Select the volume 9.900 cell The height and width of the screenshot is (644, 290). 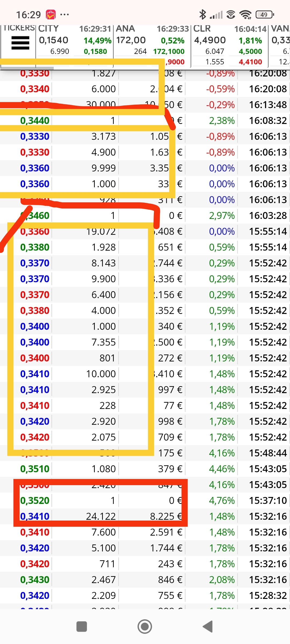coord(104,279)
